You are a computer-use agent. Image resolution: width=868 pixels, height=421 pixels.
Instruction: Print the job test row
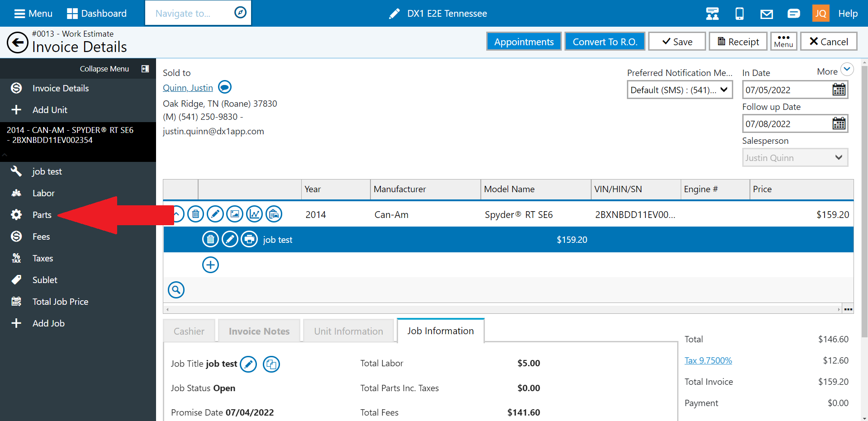click(x=249, y=239)
